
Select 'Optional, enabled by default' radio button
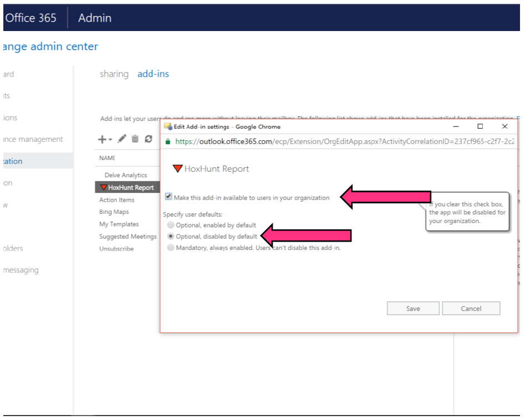coord(171,225)
